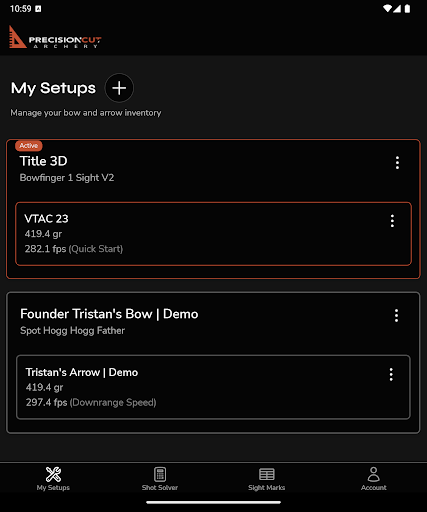This screenshot has height=512, width=427.
Task: Open options menu for Founder Tristan's Bow
Action: coord(396,315)
